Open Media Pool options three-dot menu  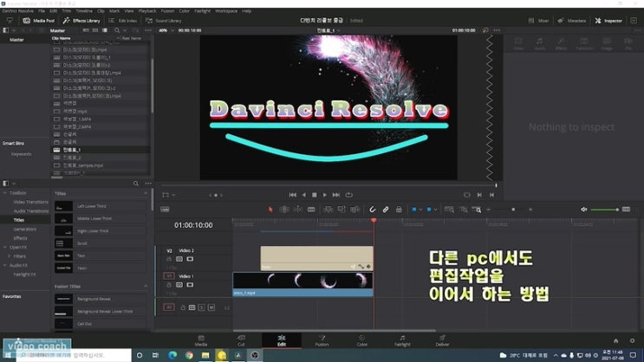tap(148, 30)
